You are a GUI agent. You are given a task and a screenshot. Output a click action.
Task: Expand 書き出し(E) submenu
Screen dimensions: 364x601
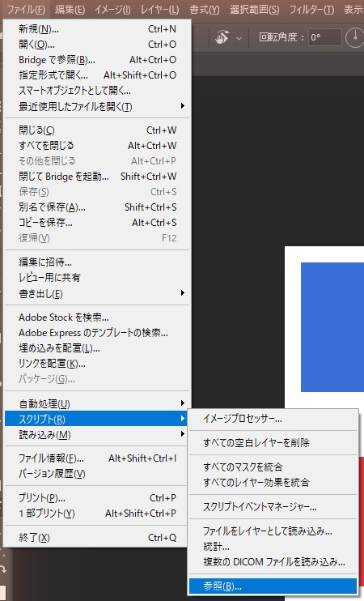(97, 293)
